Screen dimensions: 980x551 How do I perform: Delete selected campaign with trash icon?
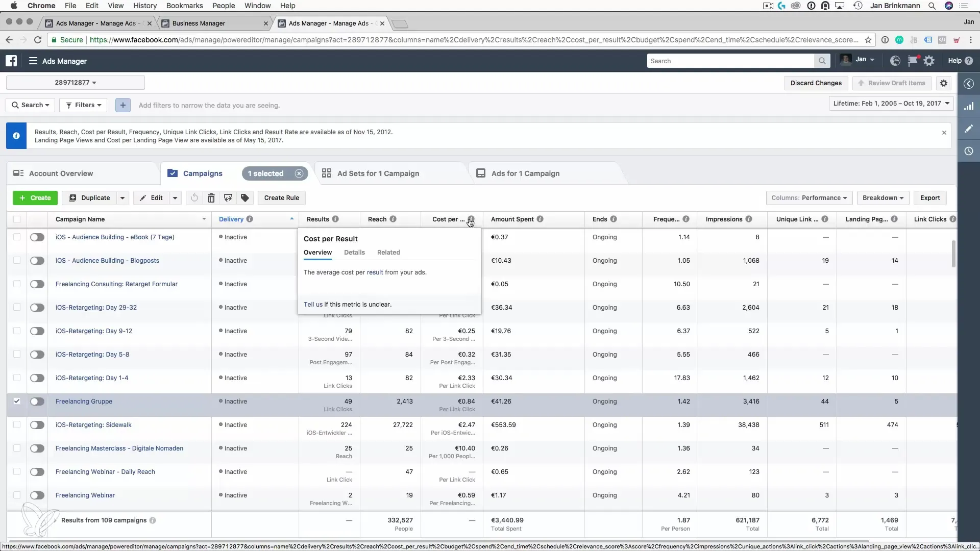tap(211, 198)
